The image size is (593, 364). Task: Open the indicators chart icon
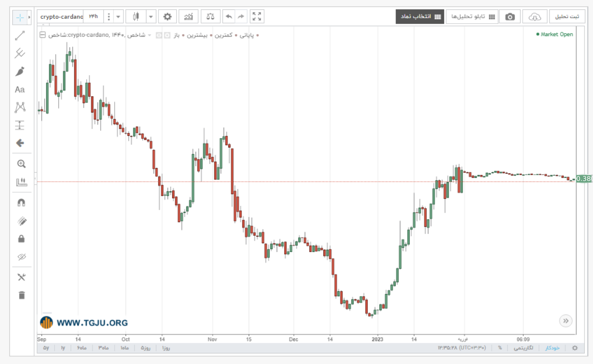click(188, 17)
